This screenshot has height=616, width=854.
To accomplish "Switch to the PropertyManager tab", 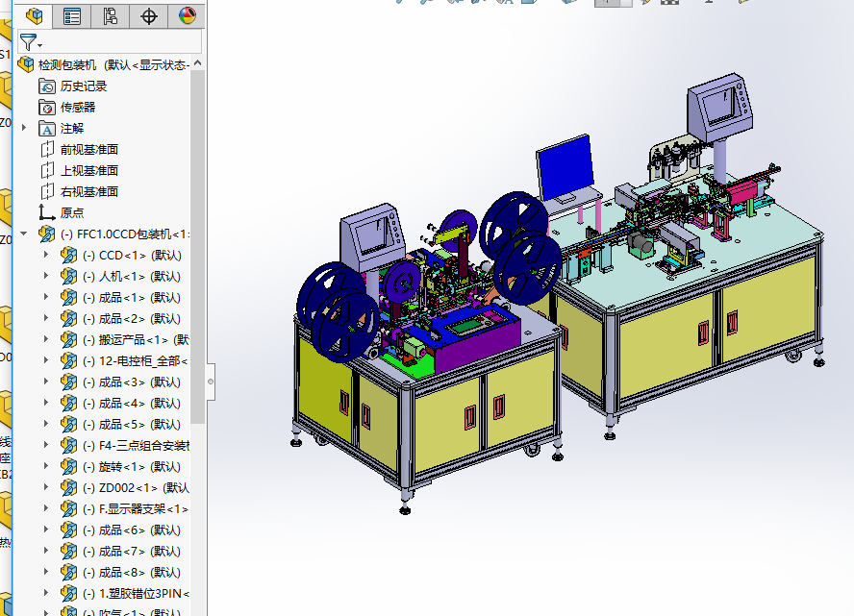I will point(72,15).
